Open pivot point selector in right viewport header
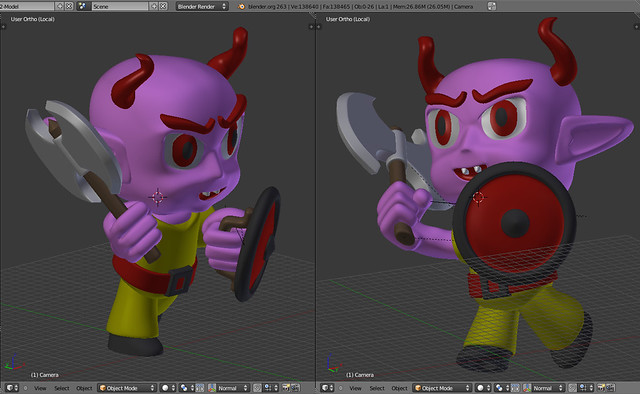The image size is (640, 394). pyautogui.click(x=502, y=388)
